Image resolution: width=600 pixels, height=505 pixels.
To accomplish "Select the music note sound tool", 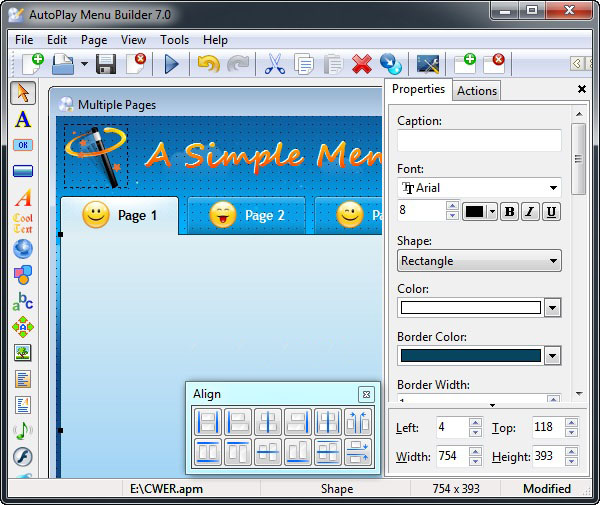I will pyautogui.click(x=23, y=431).
